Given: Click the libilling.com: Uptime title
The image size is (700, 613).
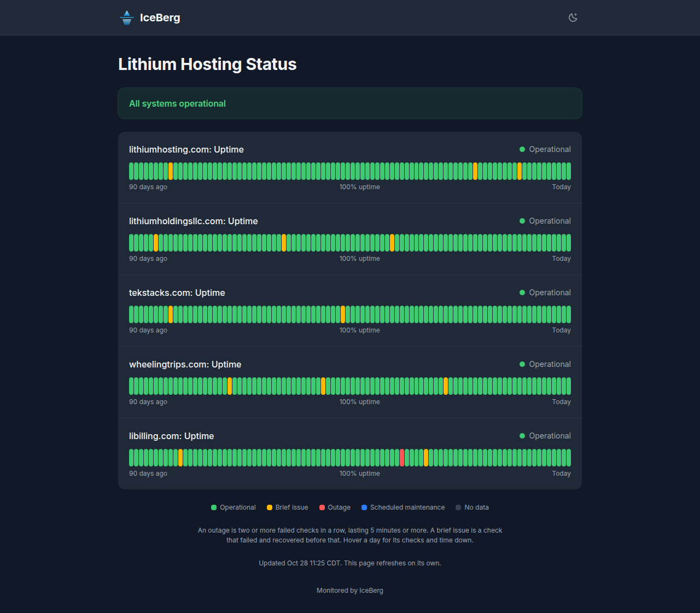Looking at the screenshot, I should pos(172,436).
